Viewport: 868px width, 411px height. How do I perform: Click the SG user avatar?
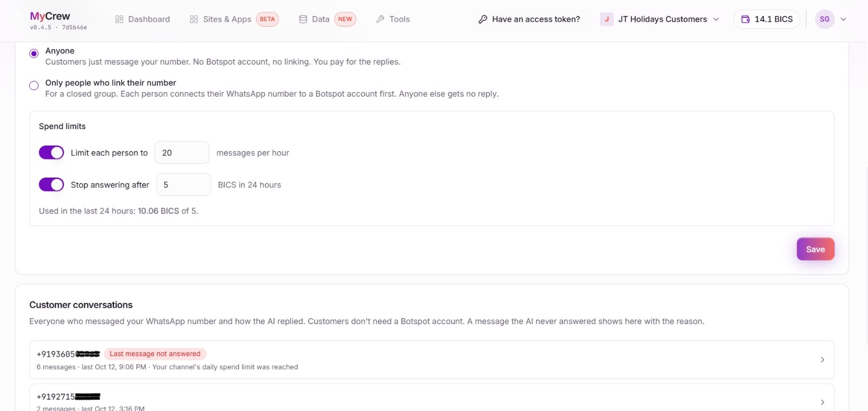(x=825, y=19)
